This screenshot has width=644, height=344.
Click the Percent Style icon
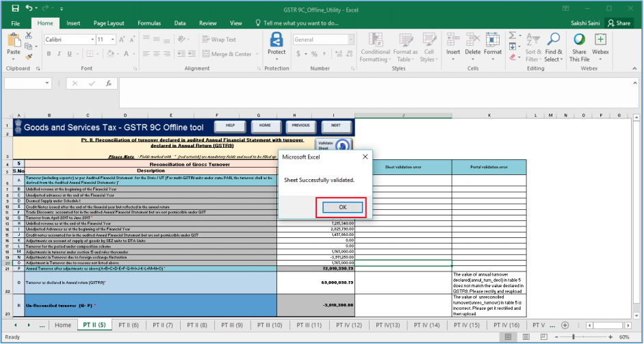pos(314,54)
